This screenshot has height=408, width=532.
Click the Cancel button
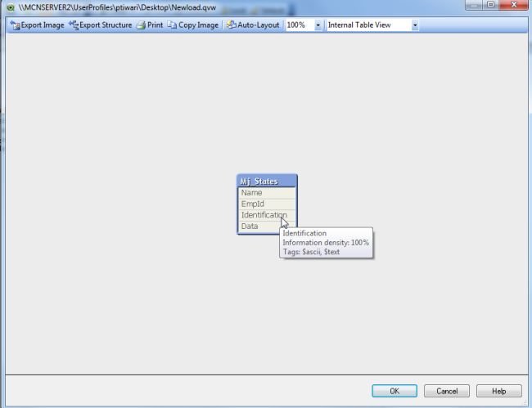coord(447,391)
